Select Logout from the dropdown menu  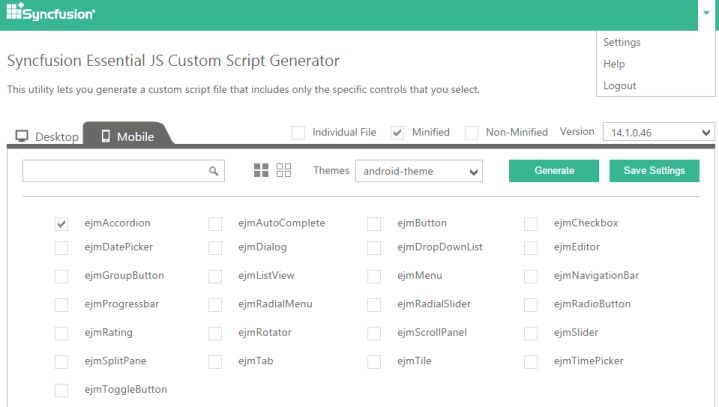click(619, 86)
